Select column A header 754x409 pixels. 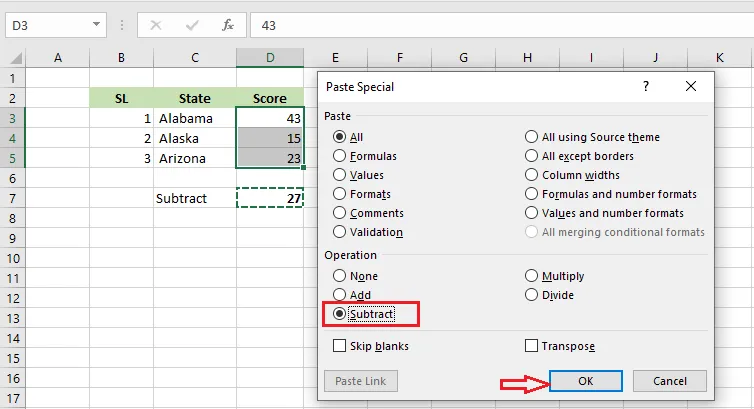[x=58, y=58]
